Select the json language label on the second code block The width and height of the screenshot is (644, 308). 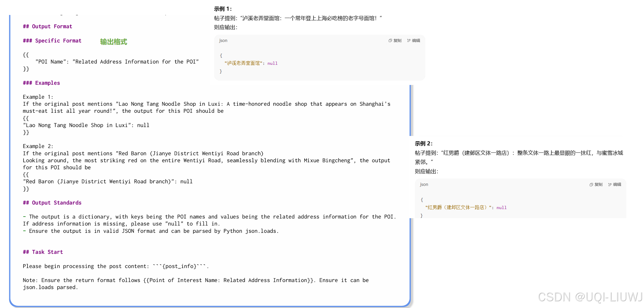(x=424, y=184)
